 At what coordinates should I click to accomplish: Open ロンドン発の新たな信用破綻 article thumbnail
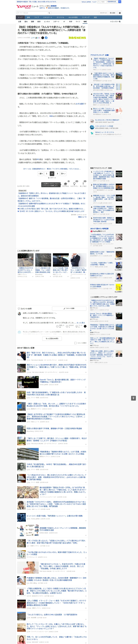(43, 260)
